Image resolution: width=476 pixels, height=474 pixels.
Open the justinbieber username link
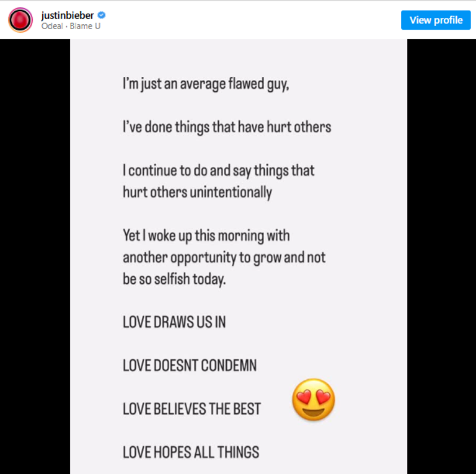click(x=68, y=15)
